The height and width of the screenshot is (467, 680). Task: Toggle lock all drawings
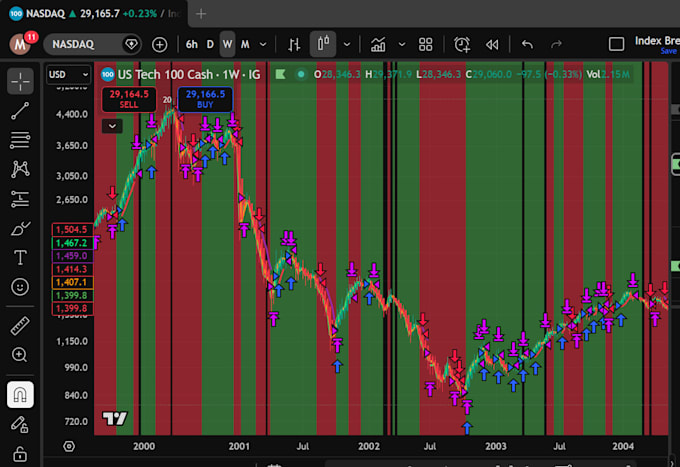point(20,454)
